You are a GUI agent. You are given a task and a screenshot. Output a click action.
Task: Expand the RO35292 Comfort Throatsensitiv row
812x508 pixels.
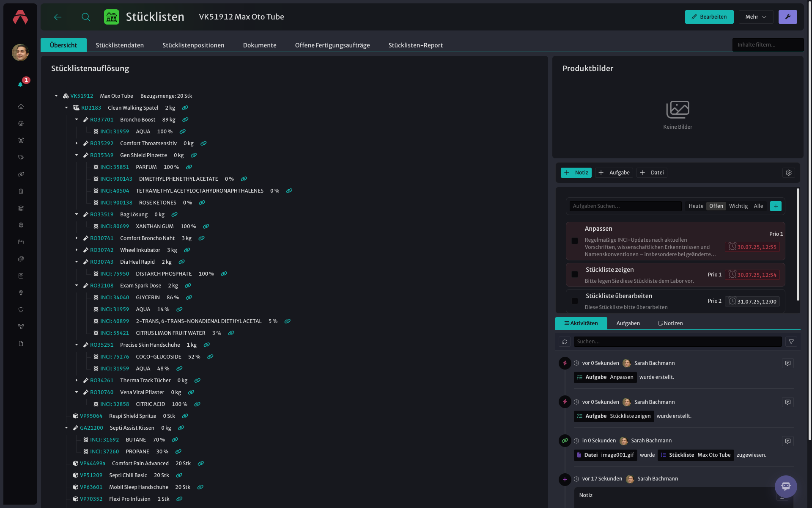pyautogui.click(x=77, y=144)
